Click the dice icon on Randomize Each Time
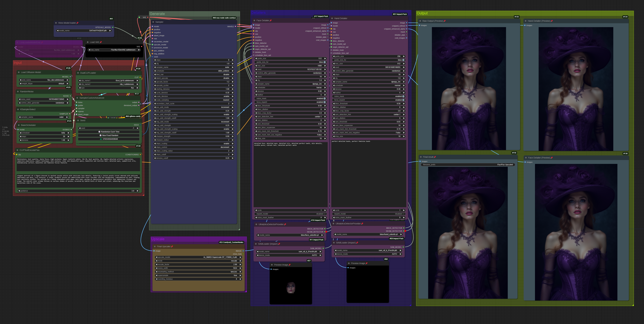The width and height of the screenshot is (644, 324). (99, 132)
